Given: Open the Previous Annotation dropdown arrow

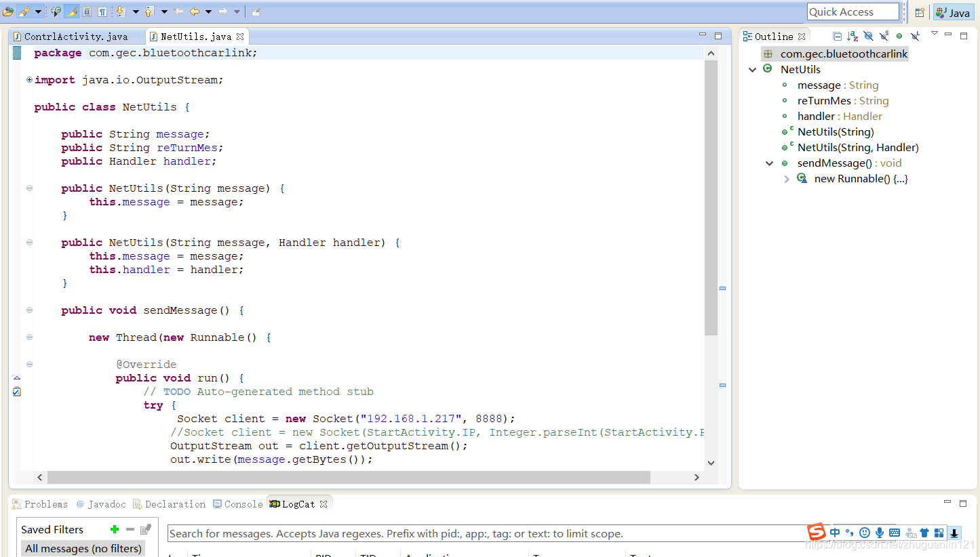Looking at the screenshot, I should [163, 12].
